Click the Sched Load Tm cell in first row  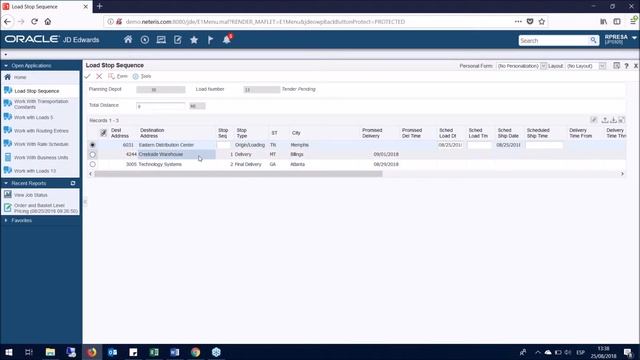click(479, 145)
